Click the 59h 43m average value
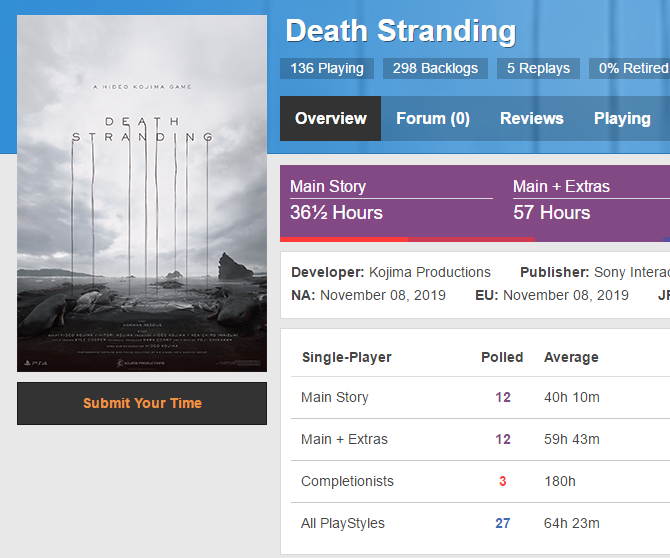 571,439
